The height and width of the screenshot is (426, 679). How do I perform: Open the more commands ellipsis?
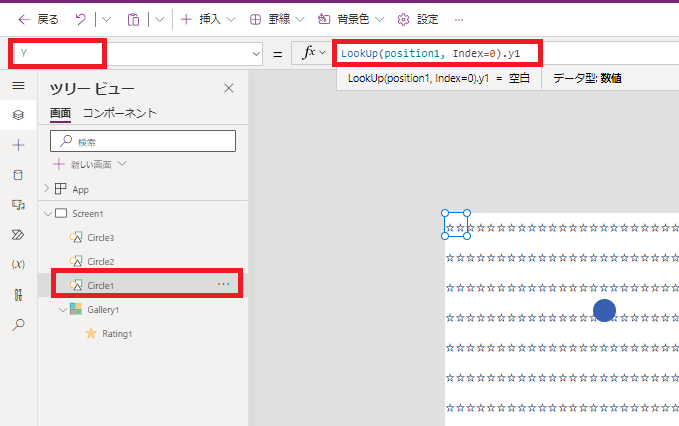click(x=459, y=19)
